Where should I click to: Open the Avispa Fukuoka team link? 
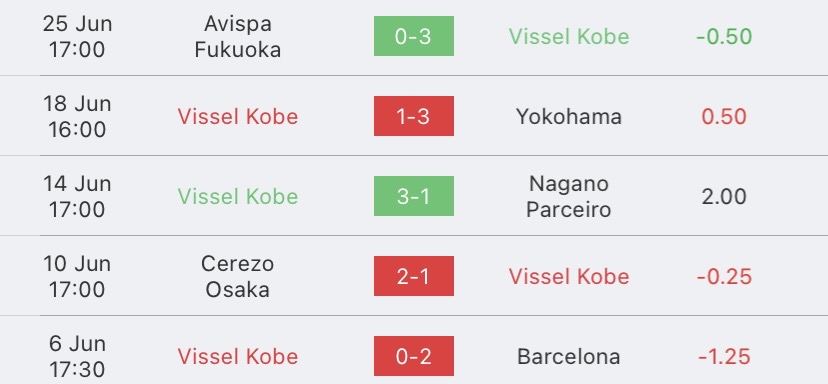238,36
